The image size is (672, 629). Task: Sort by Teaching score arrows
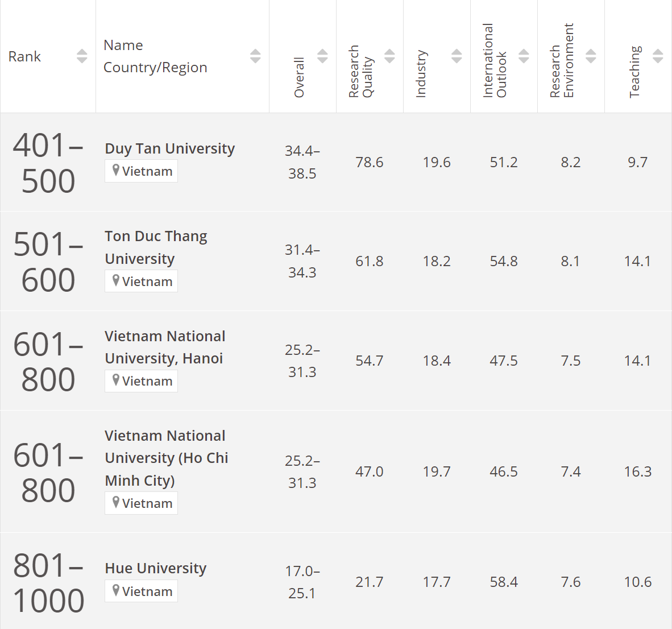[658, 56]
